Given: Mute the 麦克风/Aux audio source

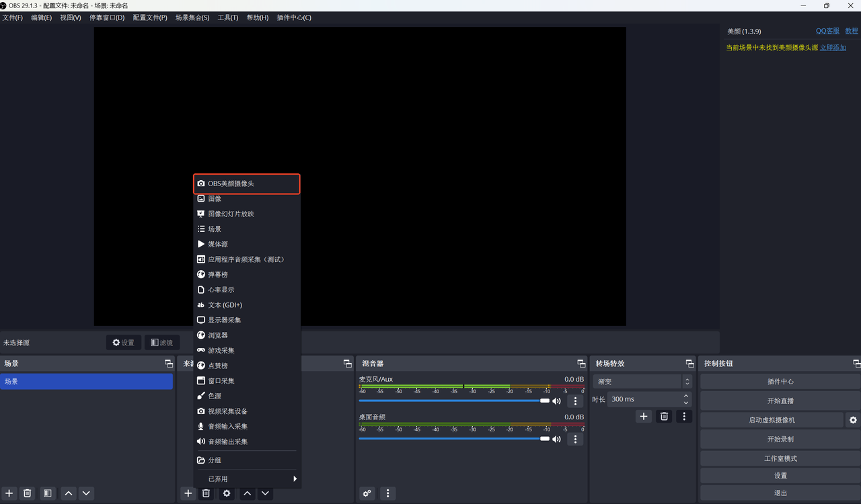Looking at the screenshot, I should 556,401.
